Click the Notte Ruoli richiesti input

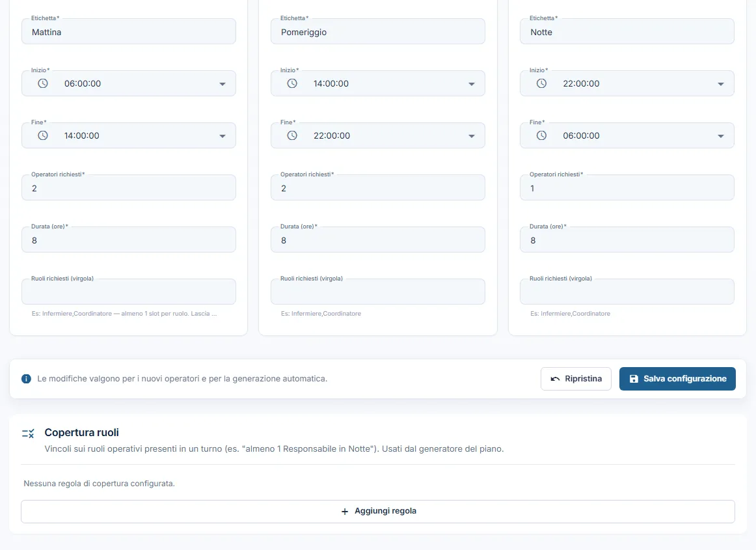(627, 292)
